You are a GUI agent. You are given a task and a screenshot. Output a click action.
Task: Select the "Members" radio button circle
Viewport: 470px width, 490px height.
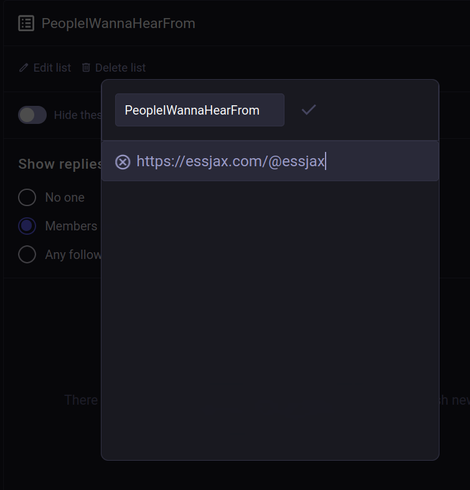tap(27, 226)
